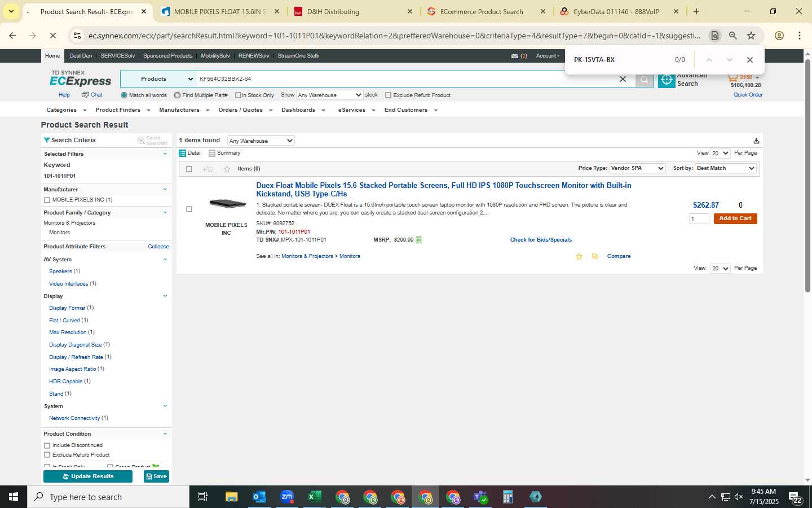
Task: Collapse the Display attribute section
Action: [165, 296]
